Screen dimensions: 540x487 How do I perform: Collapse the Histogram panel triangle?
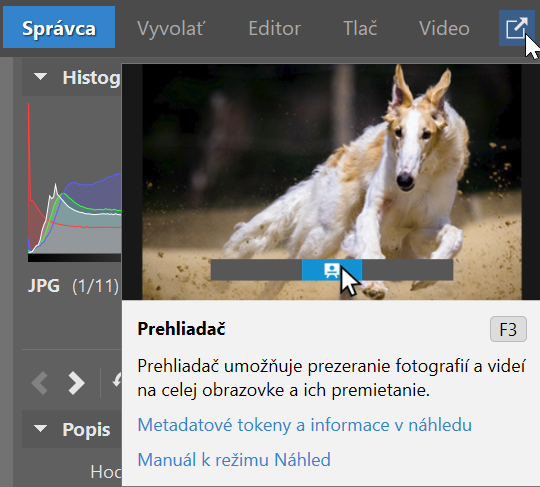coord(41,76)
